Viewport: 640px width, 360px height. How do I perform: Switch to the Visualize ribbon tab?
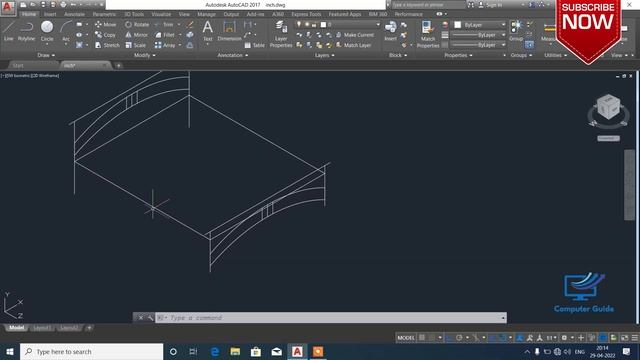(x=161, y=14)
